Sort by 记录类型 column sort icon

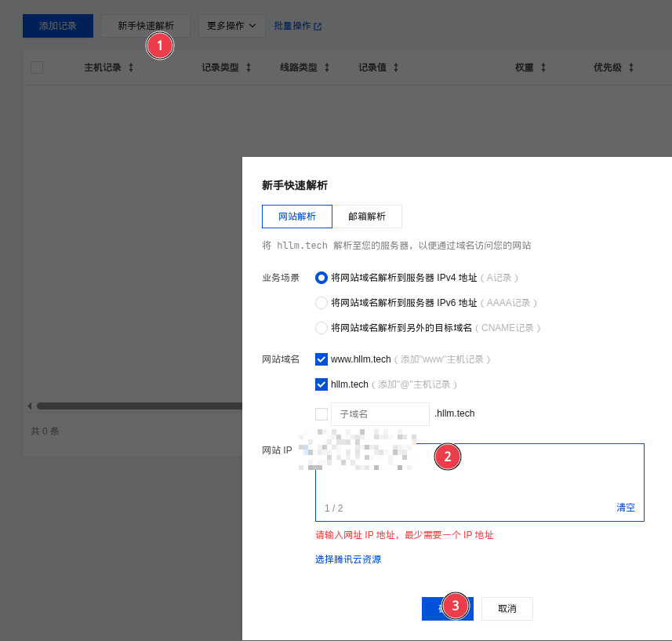(249, 67)
